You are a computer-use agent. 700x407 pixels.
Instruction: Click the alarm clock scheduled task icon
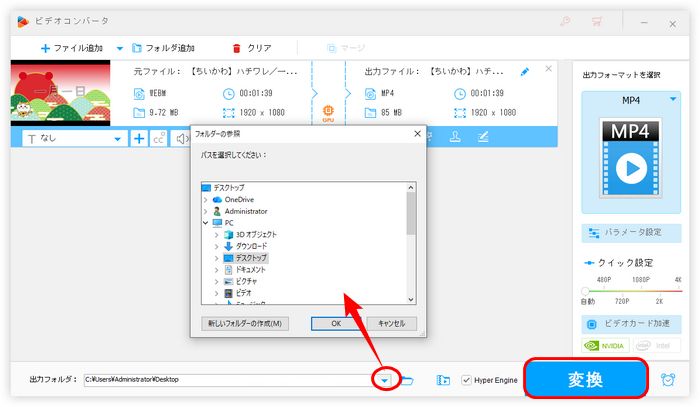668,380
